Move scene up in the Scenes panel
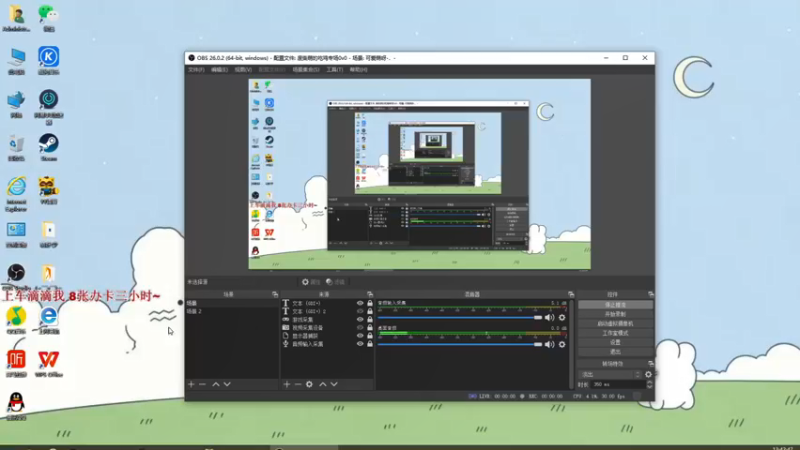 tap(216, 384)
